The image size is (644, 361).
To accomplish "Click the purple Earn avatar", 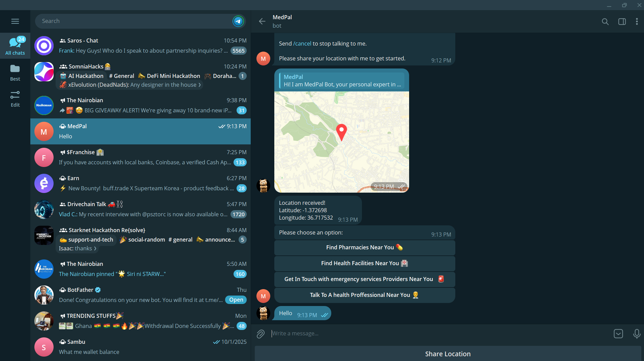I will [x=44, y=183].
